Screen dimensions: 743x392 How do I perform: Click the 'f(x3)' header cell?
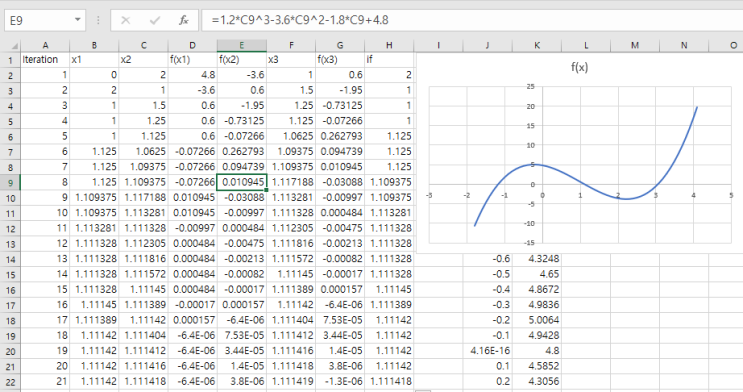click(x=340, y=59)
